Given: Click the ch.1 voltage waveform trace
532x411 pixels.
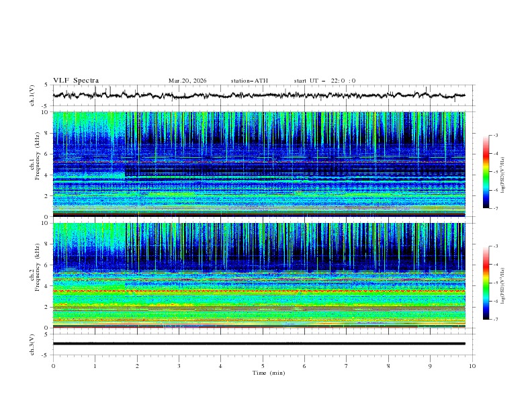Looking at the screenshot, I should pos(259,95).
